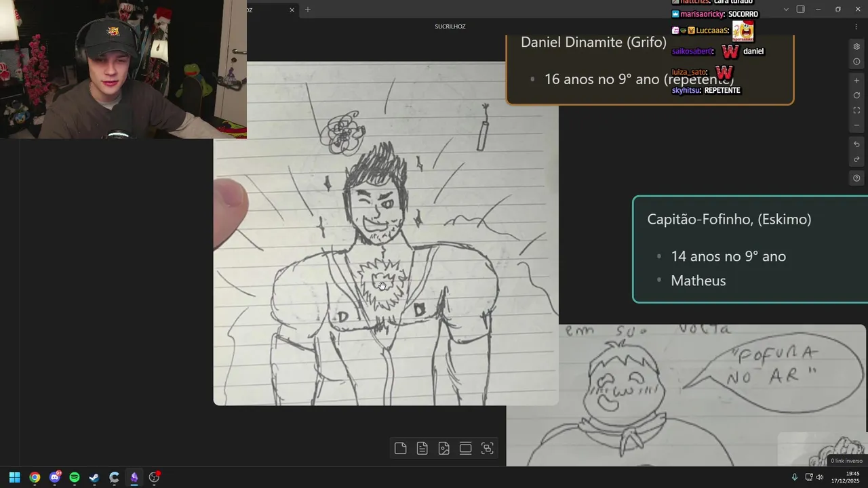Zoom out with the minus icon
The height and width of the screenshot is (488, 868).
pyautogui.click(x=856, y=125)
